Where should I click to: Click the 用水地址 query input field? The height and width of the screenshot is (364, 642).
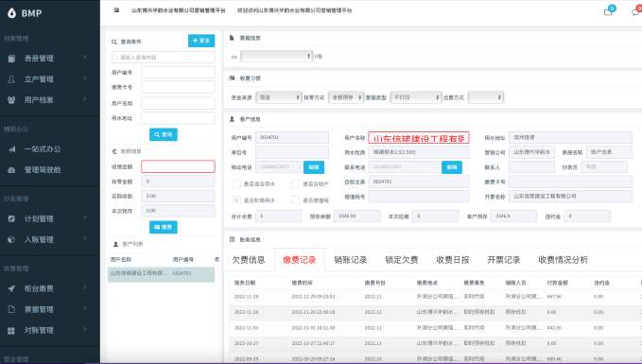tap(178, 118)
